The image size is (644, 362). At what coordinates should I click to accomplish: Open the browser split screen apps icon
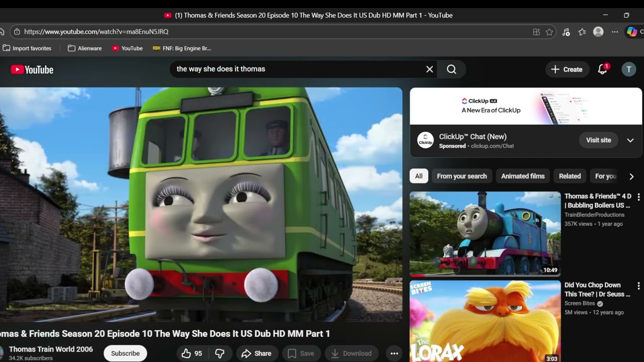click(x=536, y=32)
